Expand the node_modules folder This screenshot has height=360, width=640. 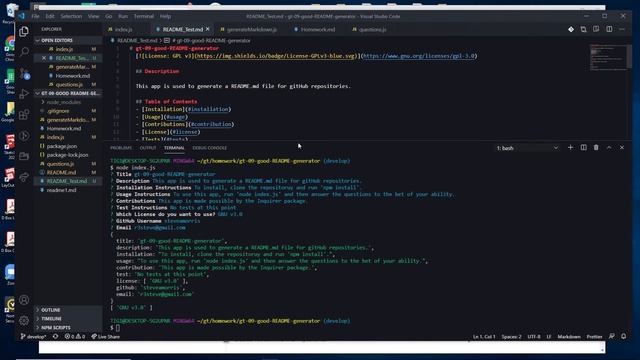[x=63, y=102]
